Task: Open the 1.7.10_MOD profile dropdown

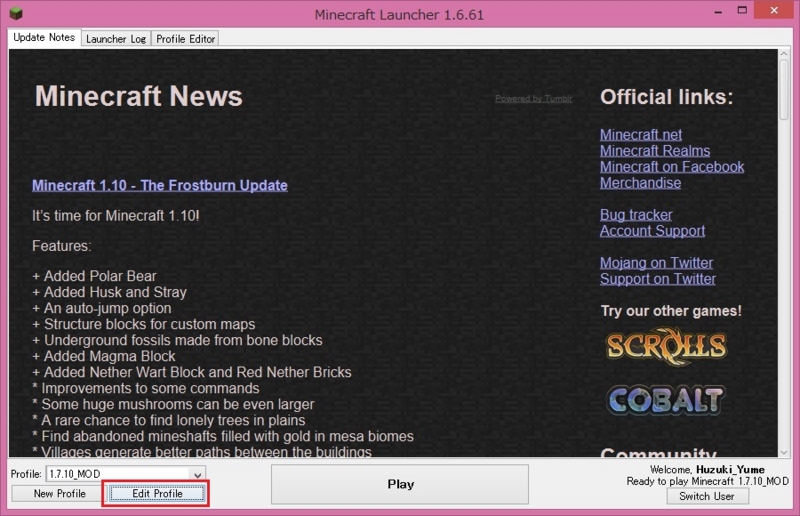Action: tap(126, 474)
